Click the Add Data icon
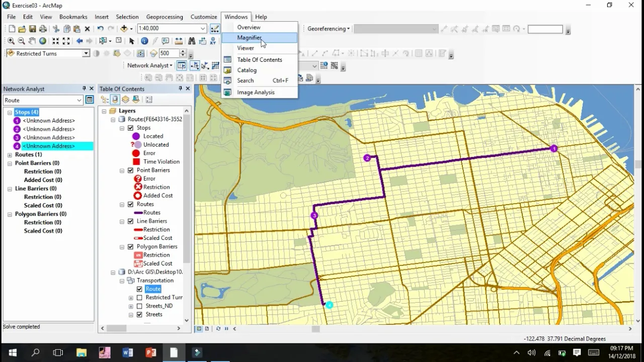 tap(124, 29)
